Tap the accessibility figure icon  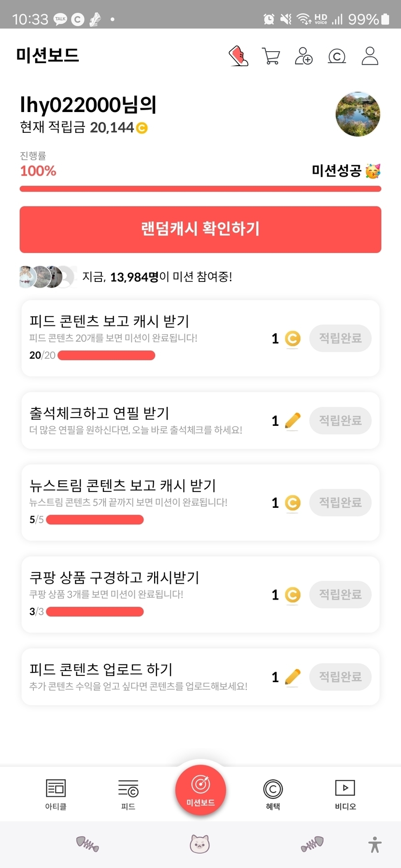coord(375,844)
